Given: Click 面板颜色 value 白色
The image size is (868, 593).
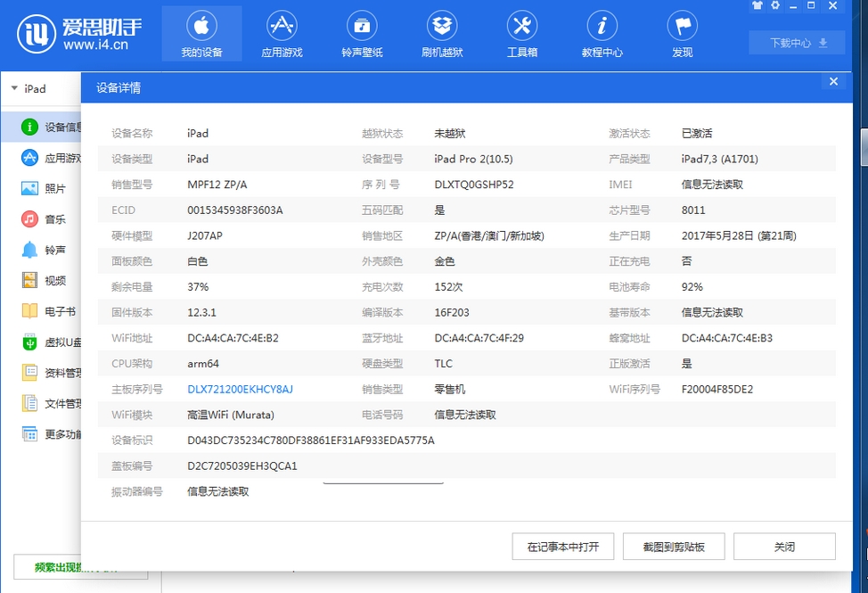Looking at the screenshot, I should tap(197, 261).
